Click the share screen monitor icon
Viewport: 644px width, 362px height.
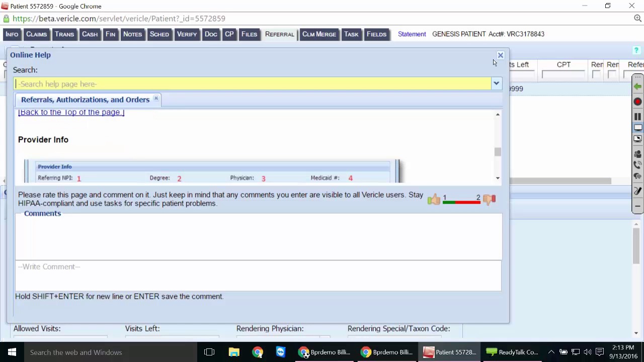pos(637,128)
